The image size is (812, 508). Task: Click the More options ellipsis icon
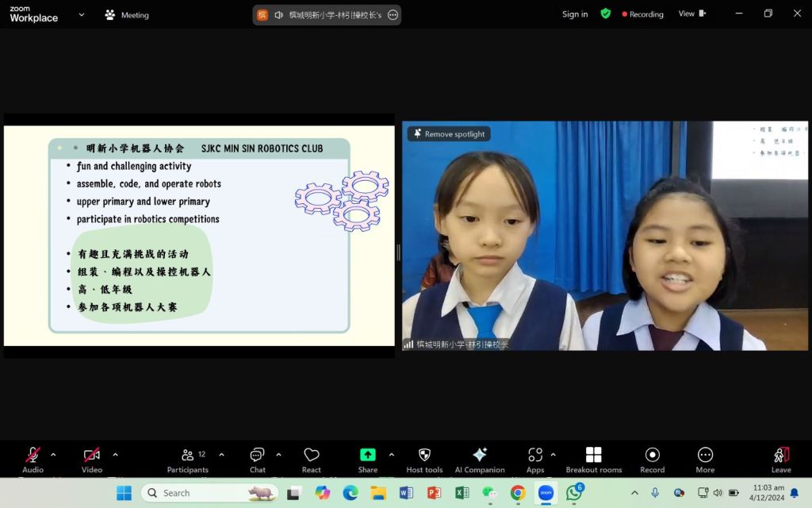pos(705,455)
